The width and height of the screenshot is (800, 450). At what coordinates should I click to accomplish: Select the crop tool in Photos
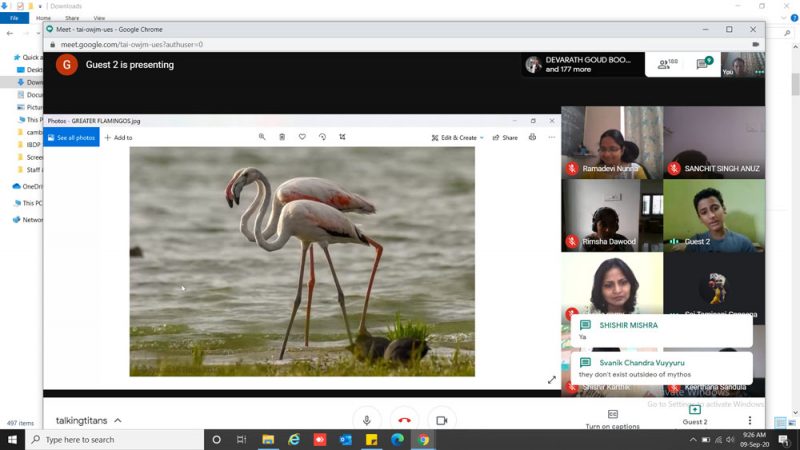pyautogui.click(x=342, y=137)
